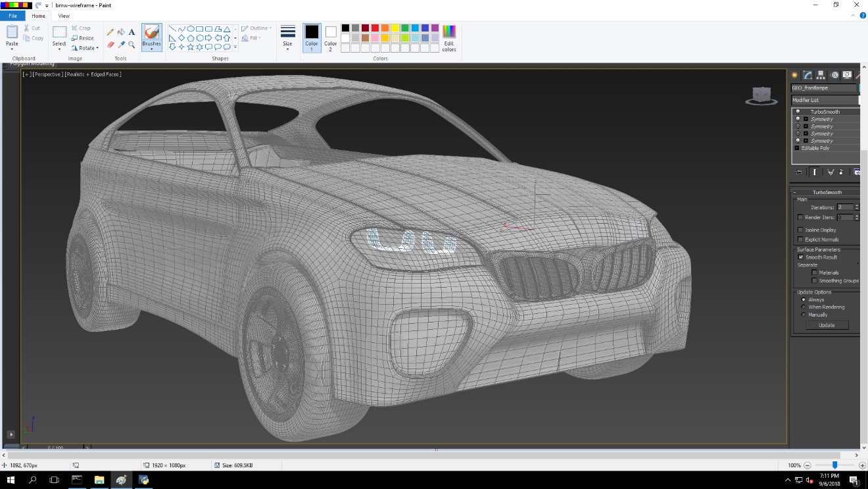The height and width of the screenshot is (489, 868).
Task: Open the line Size dropdown
Action: (287, 38)
